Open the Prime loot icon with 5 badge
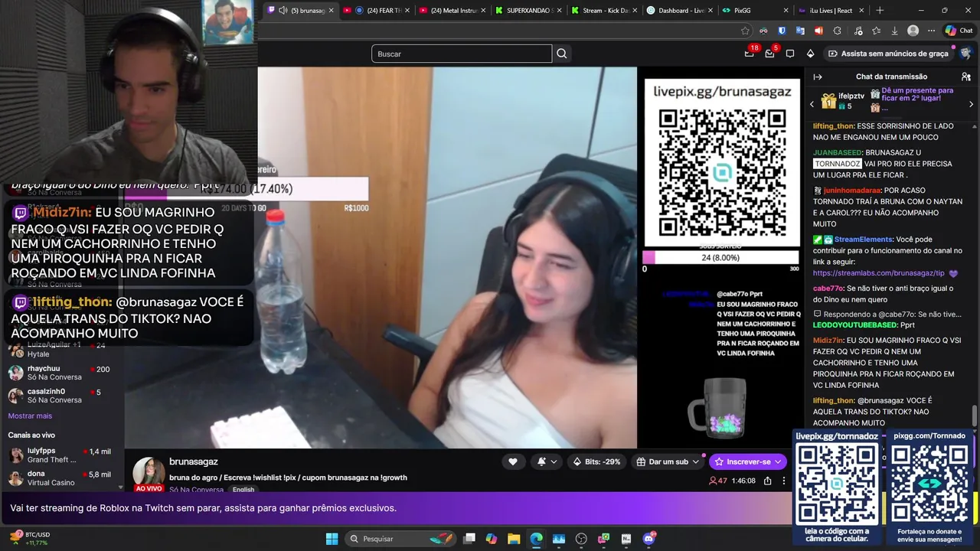The width and height of the screenshot is (980, 551). coord(769,54)
